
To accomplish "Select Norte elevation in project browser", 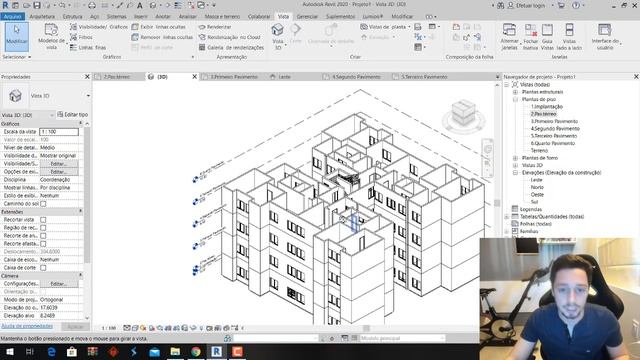I will tap(537, 187).
